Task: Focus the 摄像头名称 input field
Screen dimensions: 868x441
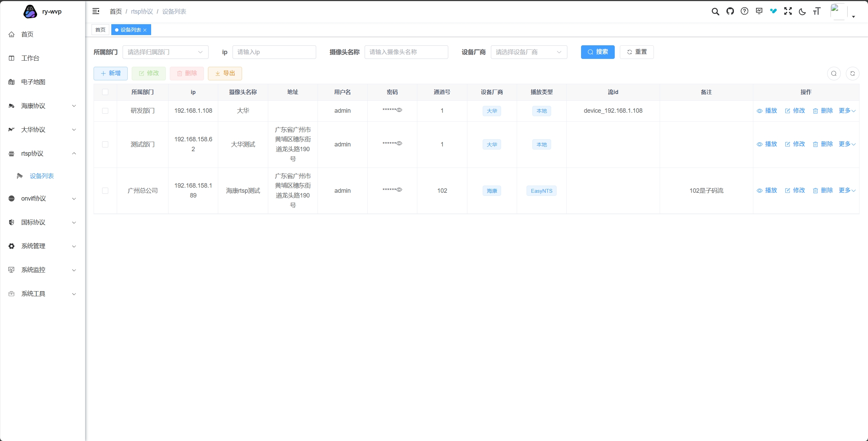Action: (x=406, y=52)
